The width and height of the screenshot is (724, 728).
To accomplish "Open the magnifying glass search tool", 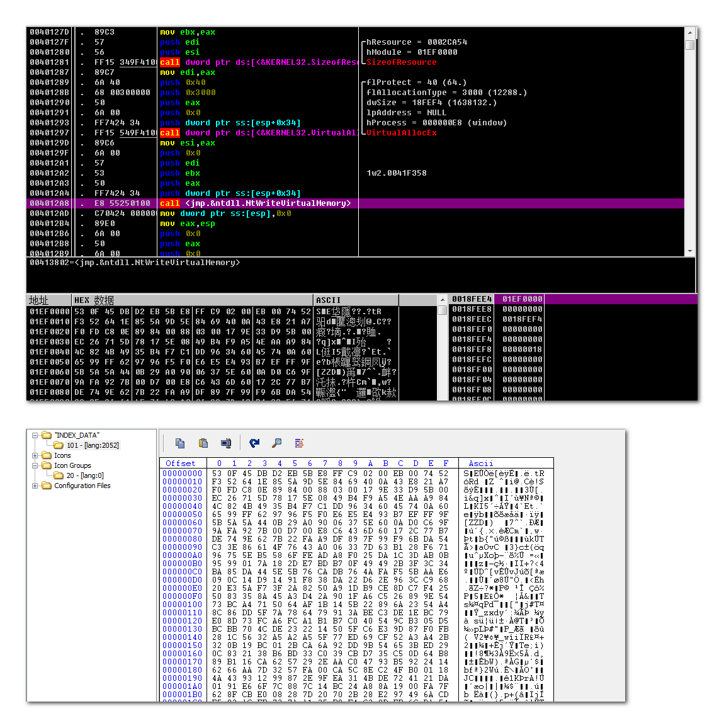I will [x=276, y=443].
